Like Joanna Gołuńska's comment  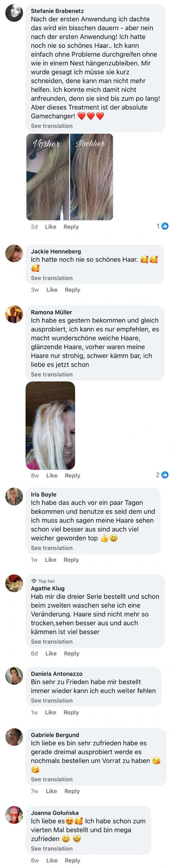point(52,860)
